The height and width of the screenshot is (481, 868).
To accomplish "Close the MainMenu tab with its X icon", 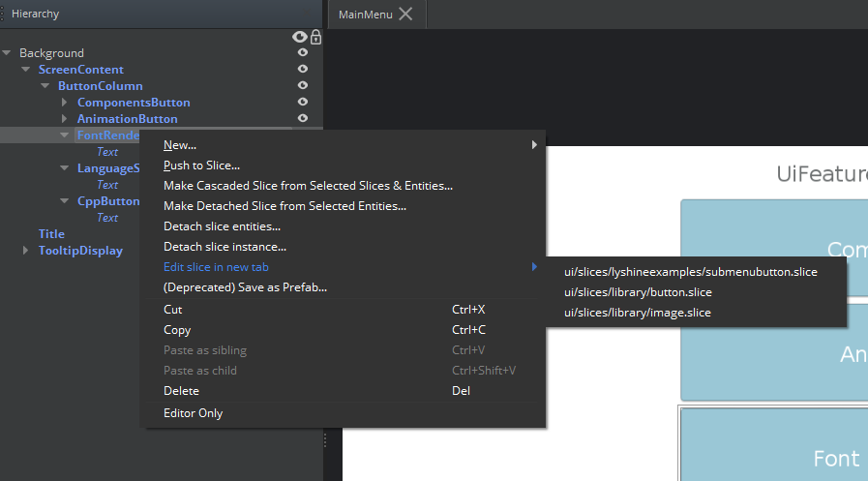I will click(405, 14).
